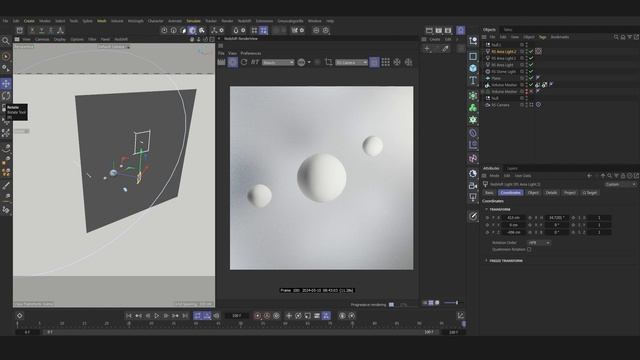Click back arrow in Attributes manager
Viewport: 640px width, 360px height.
click(589, 176)
